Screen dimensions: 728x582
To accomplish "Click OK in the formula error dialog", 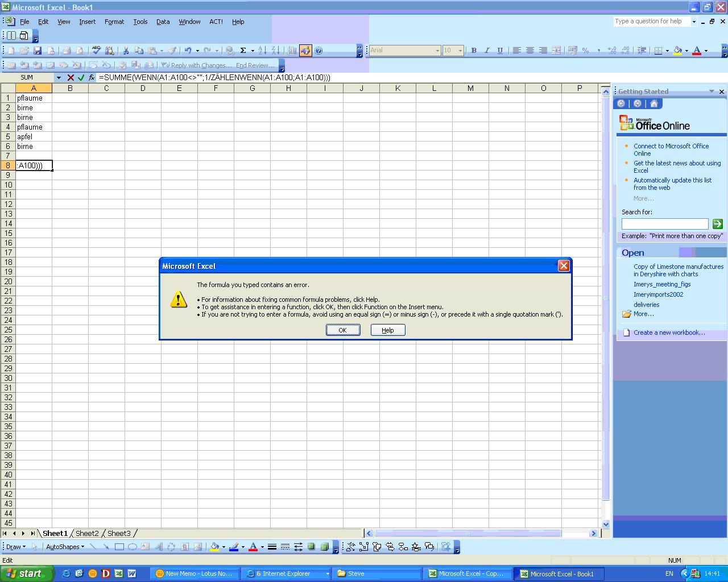I will (343, 330).
